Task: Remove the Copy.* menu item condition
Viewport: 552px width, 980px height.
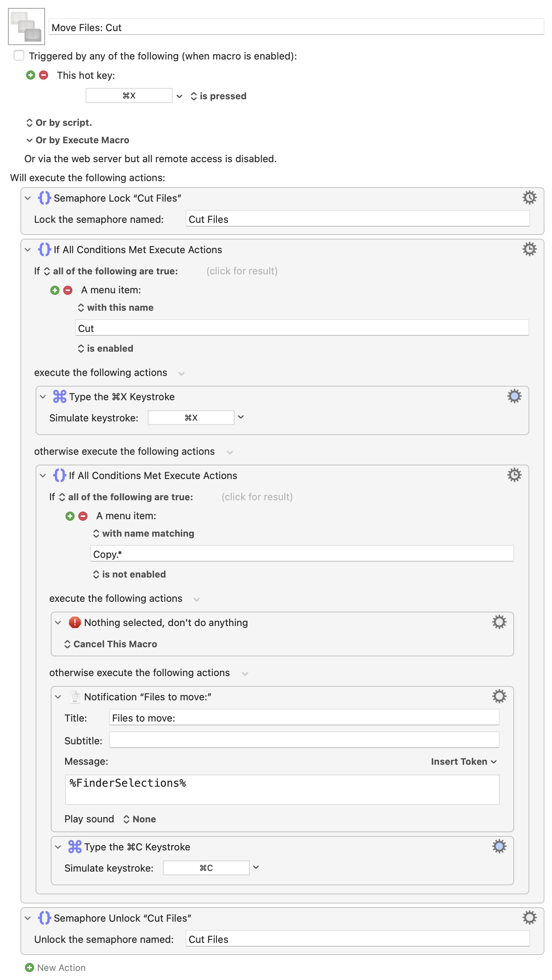Action: pyautogui.click(x=83, y=516)
